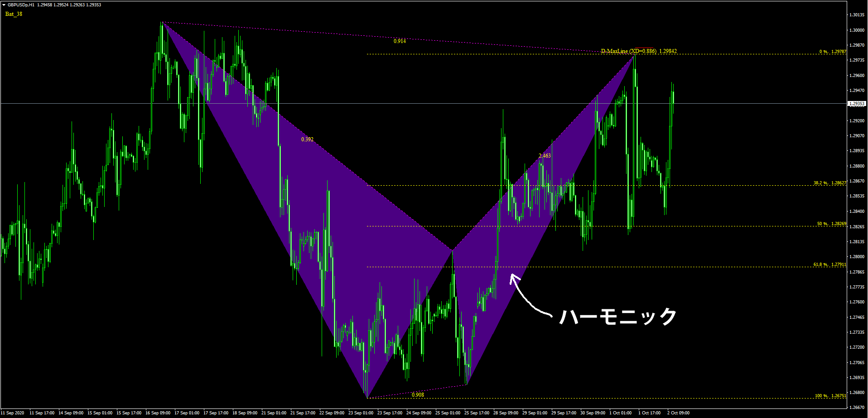Viewport: 868px width, 418px height.
Task: Click 1.29470 on the price axis
Action: 857,91
